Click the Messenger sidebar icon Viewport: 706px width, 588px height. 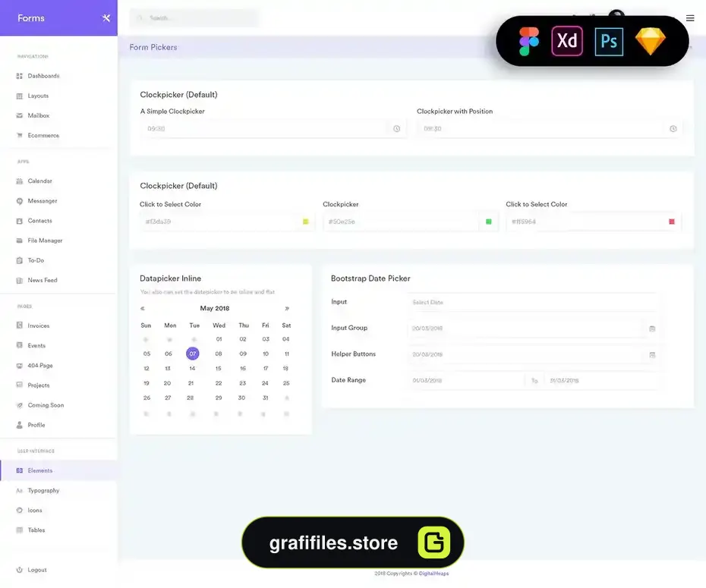pos(20,201)
